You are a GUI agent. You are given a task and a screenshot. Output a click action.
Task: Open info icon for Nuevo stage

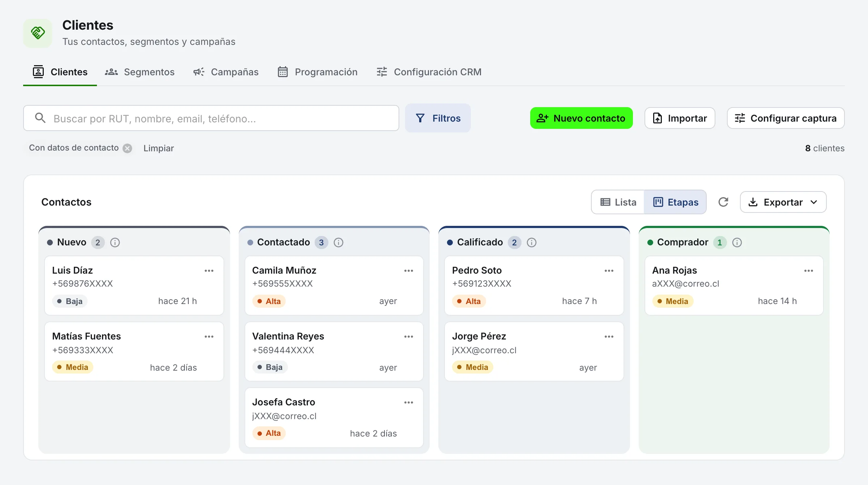pyautogui.click(x=115, y=242)
